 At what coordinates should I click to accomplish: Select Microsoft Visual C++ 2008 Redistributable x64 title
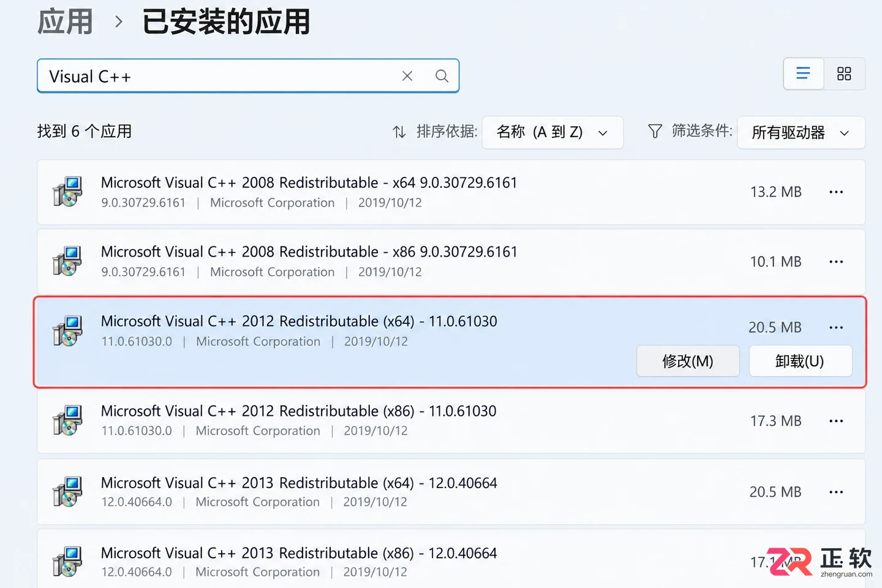tap(309, 183)
